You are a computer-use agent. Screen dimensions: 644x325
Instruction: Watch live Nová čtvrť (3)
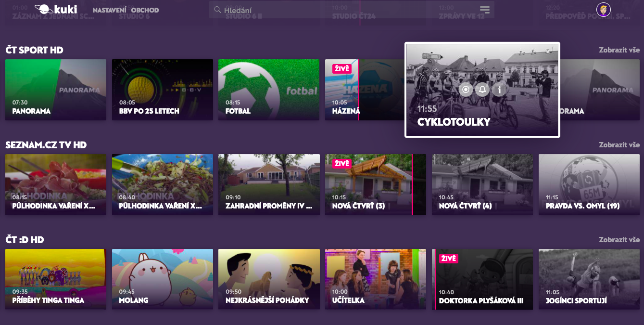pos(376,184)
